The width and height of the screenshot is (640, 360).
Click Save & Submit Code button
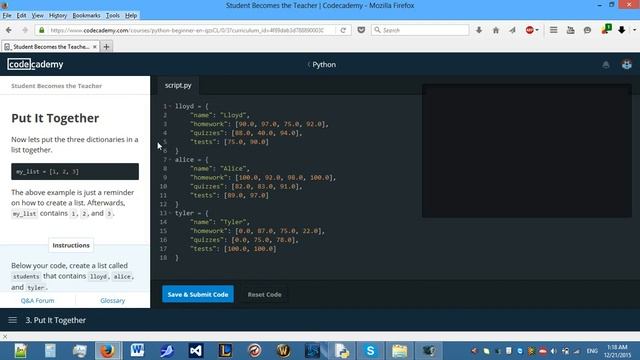tap(198, 294)
